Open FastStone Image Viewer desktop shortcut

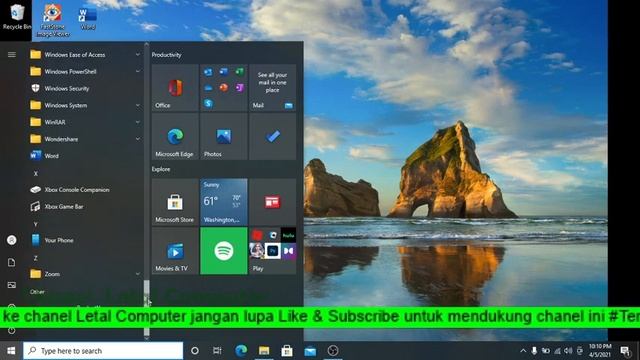53,20
